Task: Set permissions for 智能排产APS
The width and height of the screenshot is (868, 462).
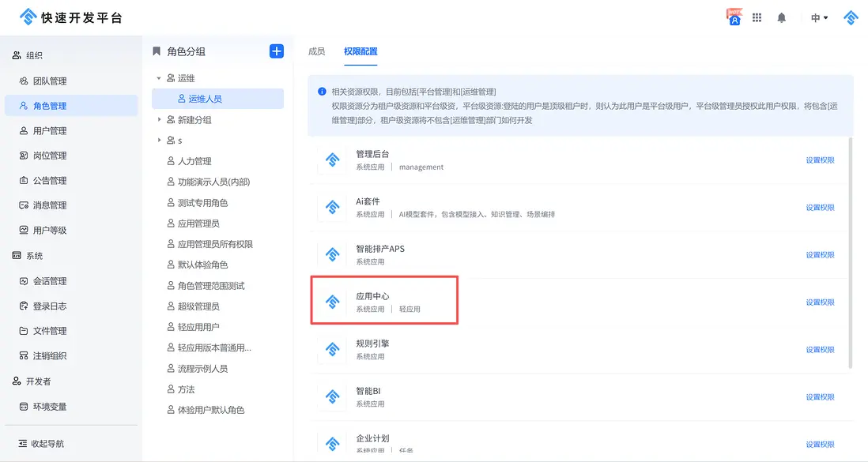Action: [x=821, y=254]
